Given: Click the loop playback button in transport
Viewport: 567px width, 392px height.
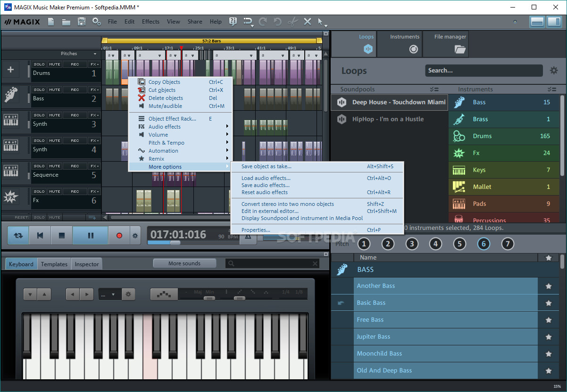Looking at the screenshot, I should pos(18,235).
